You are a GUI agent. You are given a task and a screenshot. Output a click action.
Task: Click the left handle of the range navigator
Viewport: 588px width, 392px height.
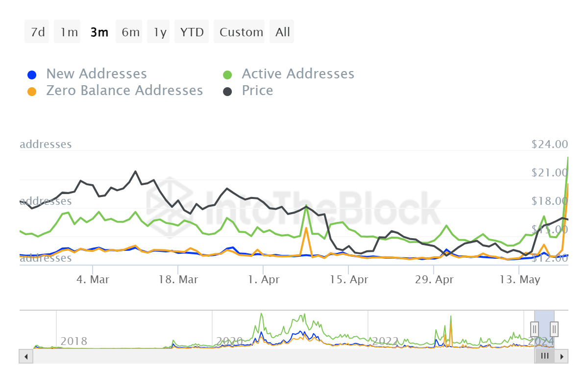pos(535,329)
